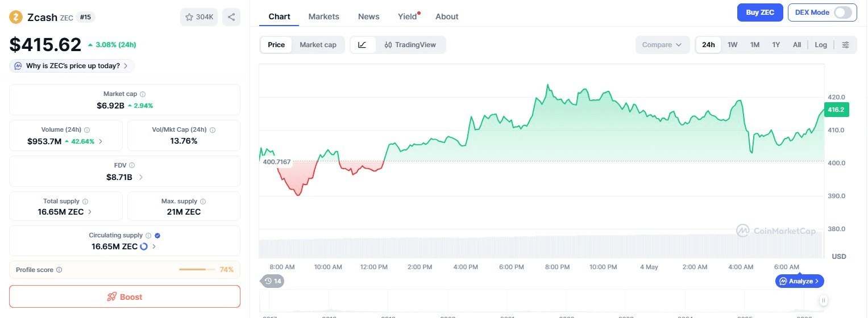Click the history clock 14 badge
The height and width of the screenshot is (318, 868).
(272, 281)
